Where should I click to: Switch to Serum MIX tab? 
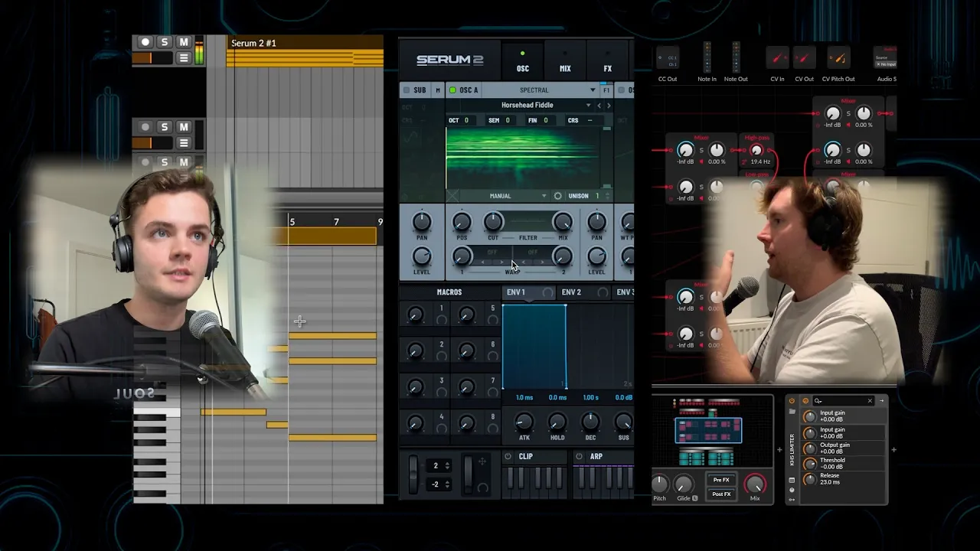pos(565,60)
